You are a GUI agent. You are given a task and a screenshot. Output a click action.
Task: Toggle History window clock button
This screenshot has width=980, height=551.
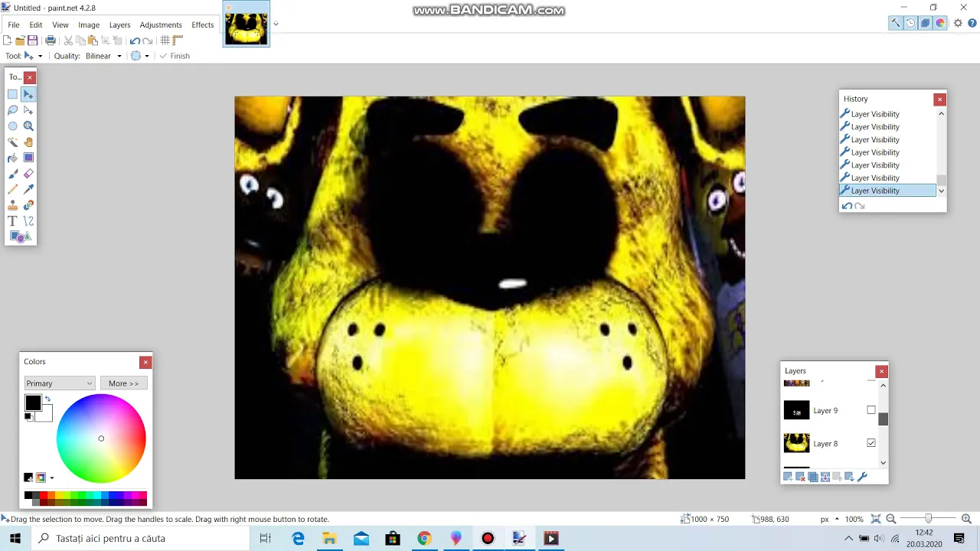[x=910, y=23]
